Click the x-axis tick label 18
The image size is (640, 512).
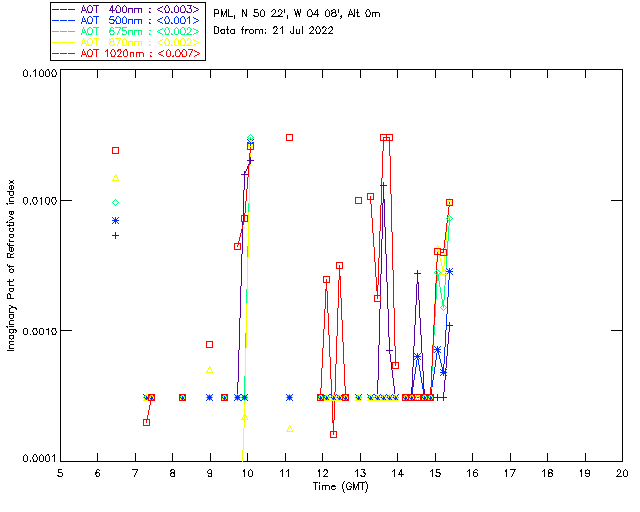pyautogui.click(x=547, y=473)
